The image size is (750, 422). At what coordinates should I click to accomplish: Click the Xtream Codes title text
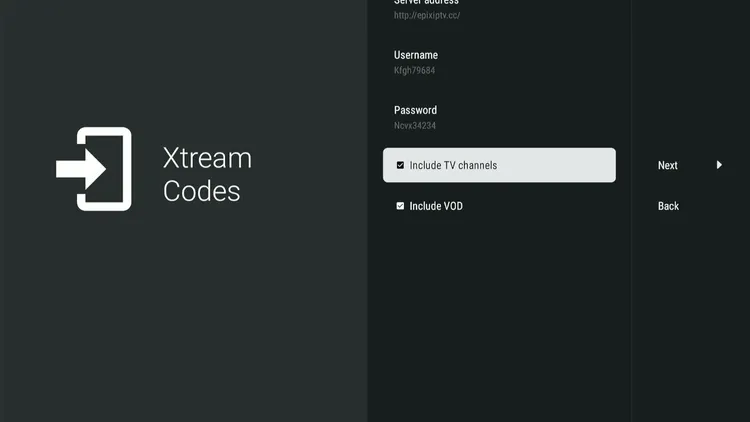click(207, 174)
